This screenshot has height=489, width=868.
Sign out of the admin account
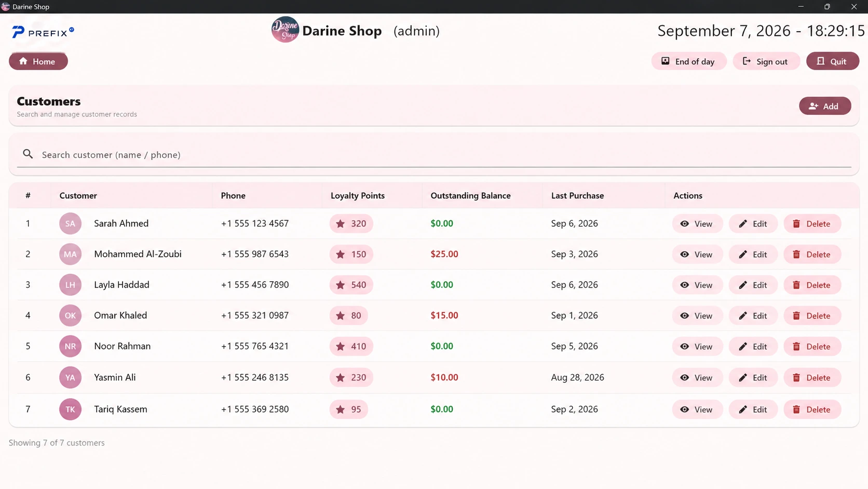point(766,61)
